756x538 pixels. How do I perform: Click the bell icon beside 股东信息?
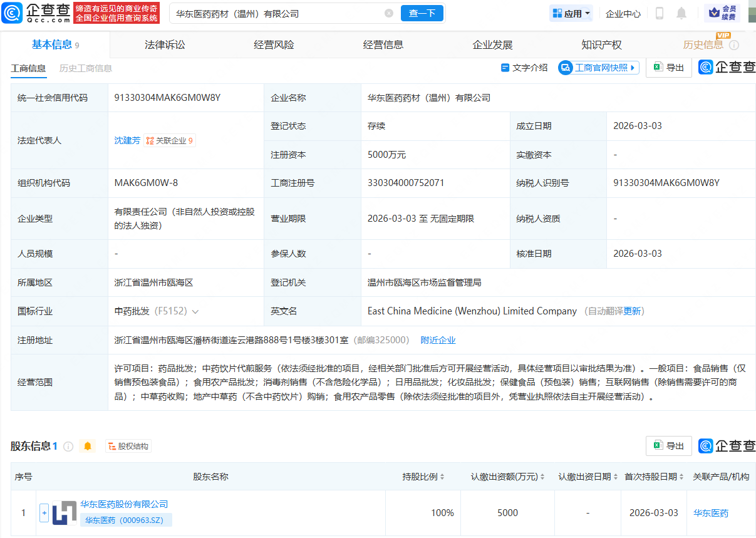point(86,447)
